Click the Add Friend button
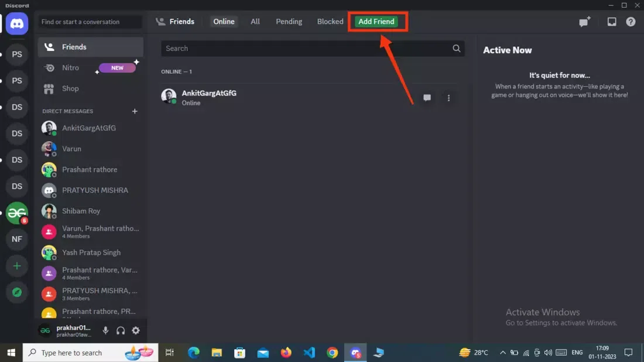The image size is (644, 362). pos(376,22)
